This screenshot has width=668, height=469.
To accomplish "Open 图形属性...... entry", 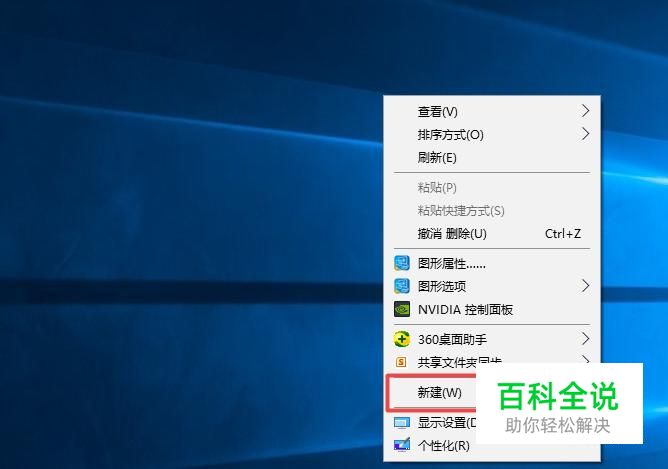I will [x=492, y=263].
